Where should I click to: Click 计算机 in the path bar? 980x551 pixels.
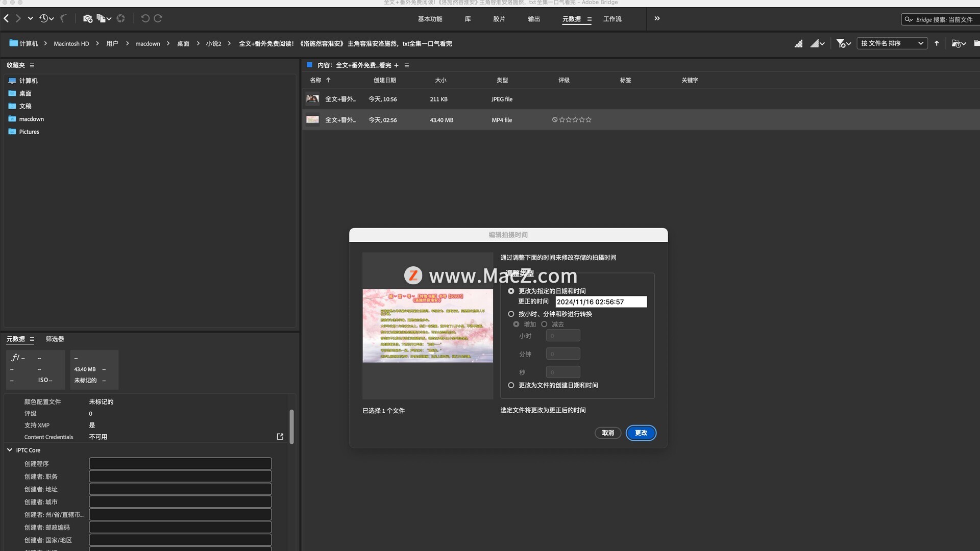pyautogui.click(x=23, y=43)
